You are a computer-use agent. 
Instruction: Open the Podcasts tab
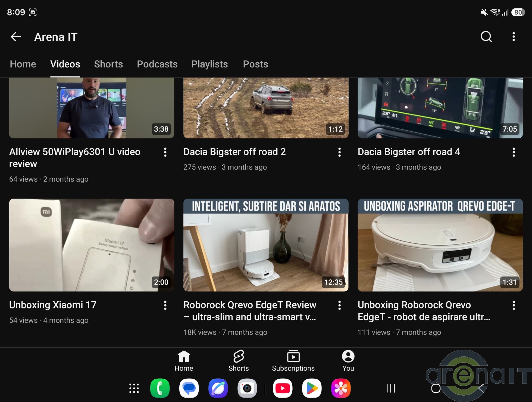157,64
